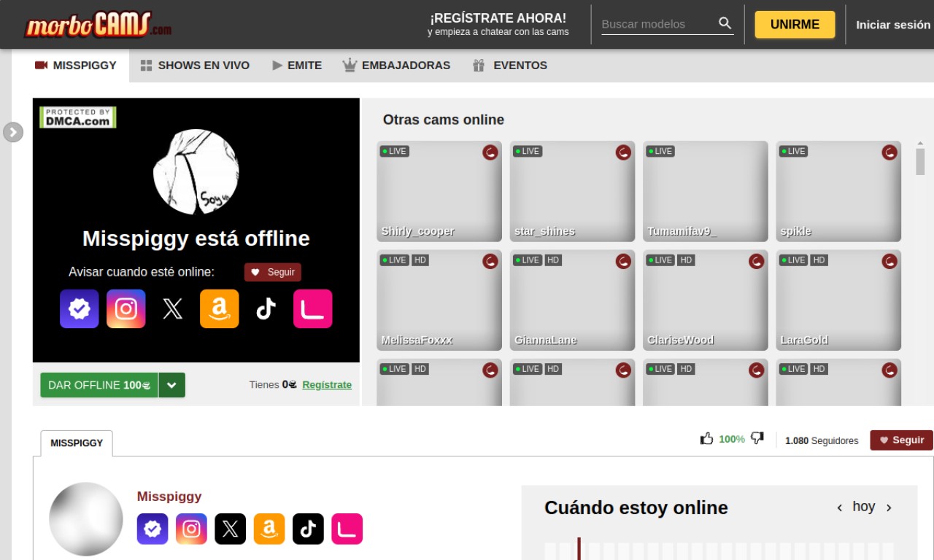Click 'Misspiggy está offline' text
Screen dimensions: 934x560
point(196,238)
